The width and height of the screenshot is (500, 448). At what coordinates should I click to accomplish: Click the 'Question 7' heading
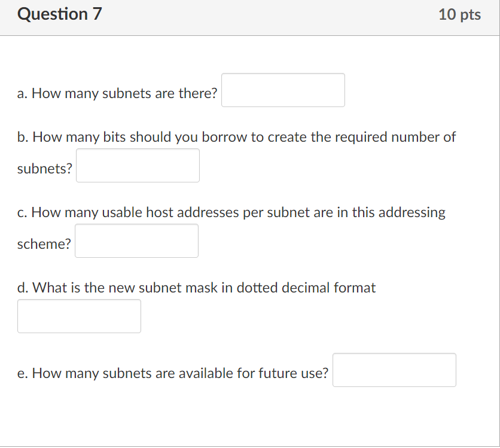click(59, 14)
